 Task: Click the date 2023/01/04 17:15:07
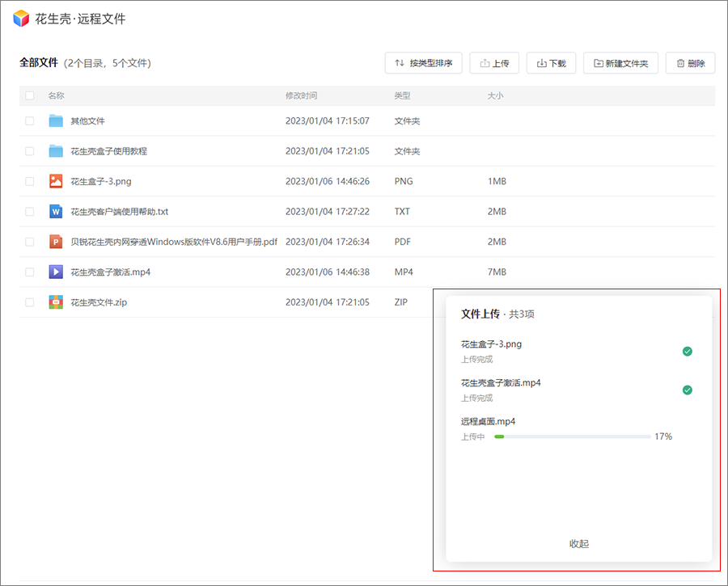coord(328,121)
